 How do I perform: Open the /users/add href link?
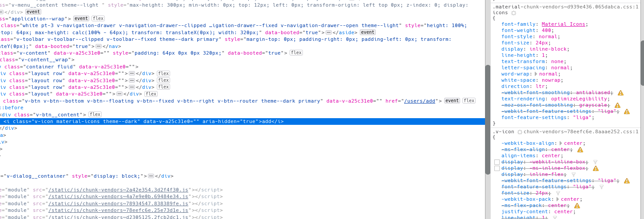tap(420, 101)
